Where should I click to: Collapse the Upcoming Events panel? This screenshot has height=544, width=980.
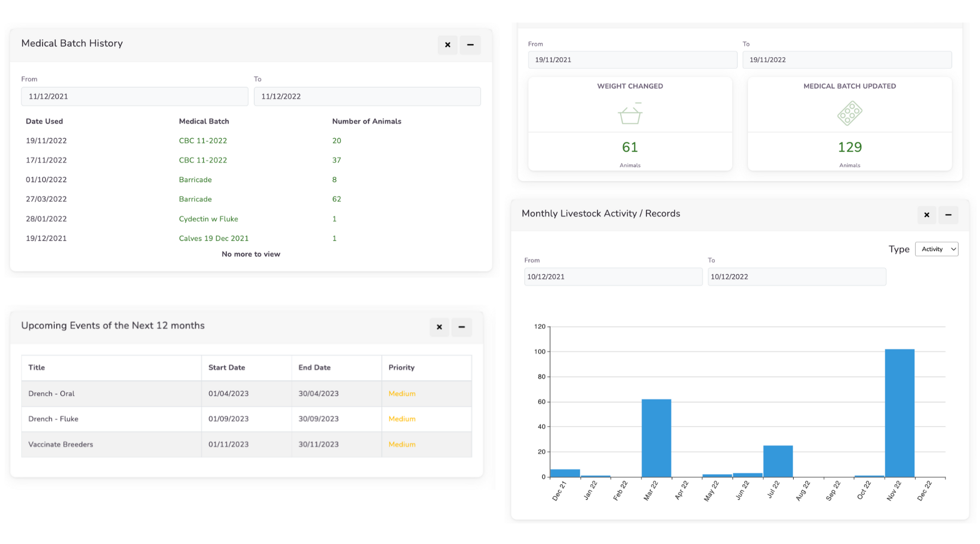pos(461,327)
